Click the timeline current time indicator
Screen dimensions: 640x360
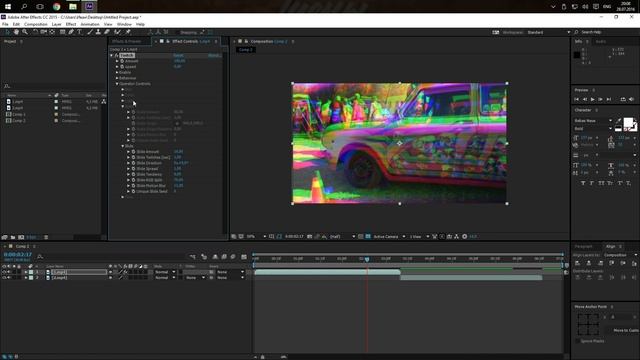tap(367, 259)
